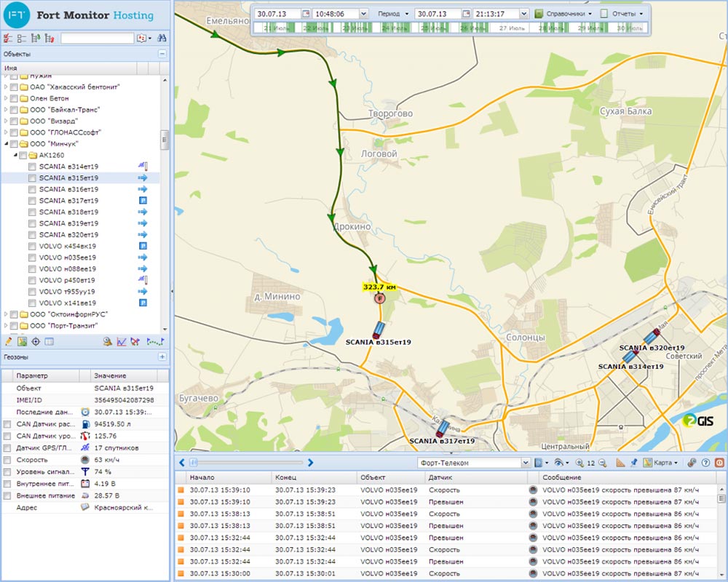Click the map image icon below object tree
Screen dimensions: 728x582
(x=22, y=342)
